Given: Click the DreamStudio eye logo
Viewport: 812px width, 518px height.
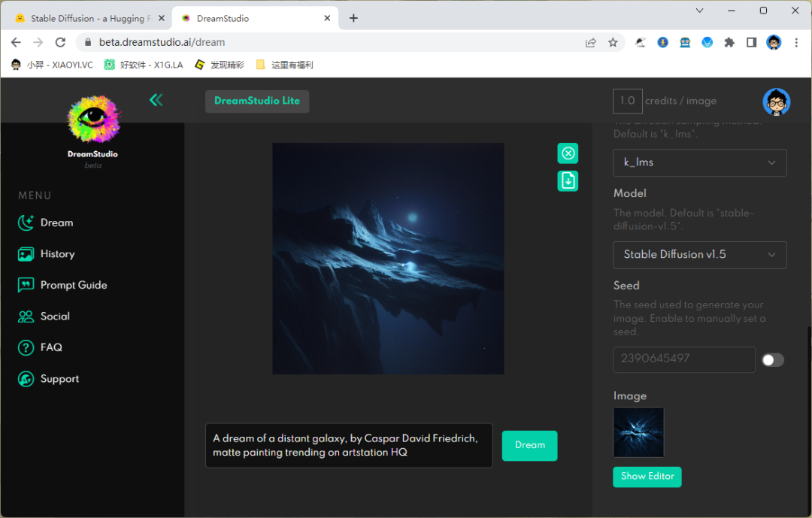Looking at the screenshot, I should [x=94, y=119].
